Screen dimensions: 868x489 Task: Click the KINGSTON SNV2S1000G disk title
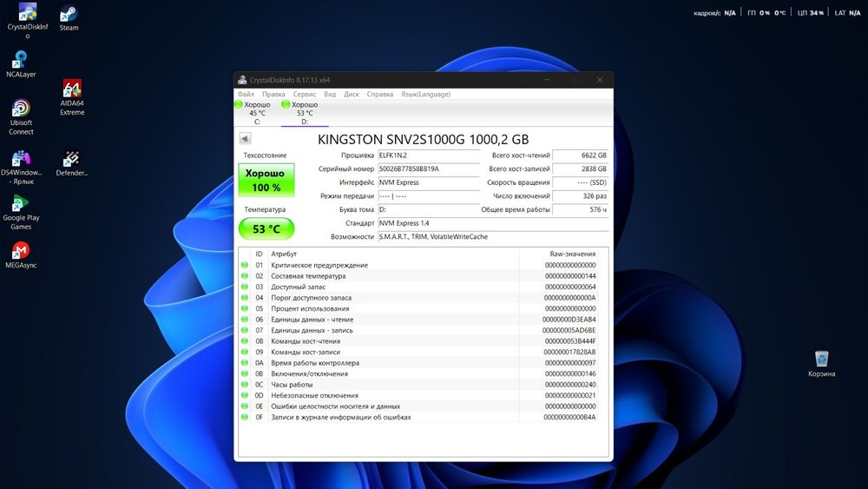click(x=423, y=140)
